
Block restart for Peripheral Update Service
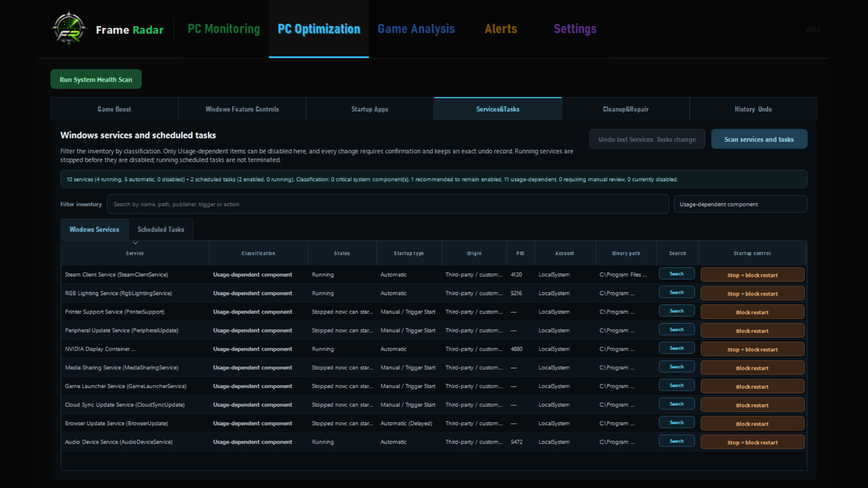[752, 330]
